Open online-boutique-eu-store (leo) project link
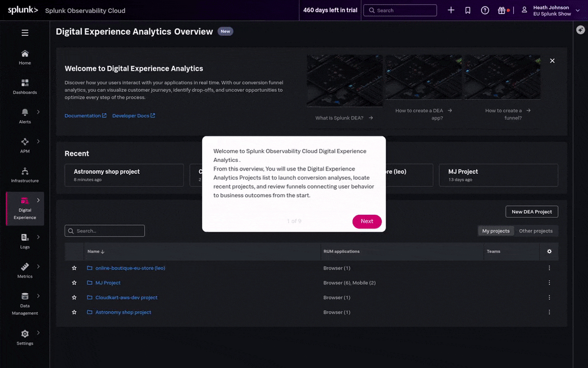 pos(130,268)
